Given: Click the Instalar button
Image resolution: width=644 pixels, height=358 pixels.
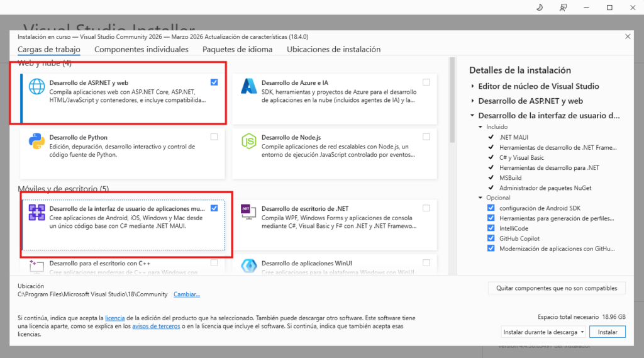Looking at the screenshot, I should click(608, 332).
